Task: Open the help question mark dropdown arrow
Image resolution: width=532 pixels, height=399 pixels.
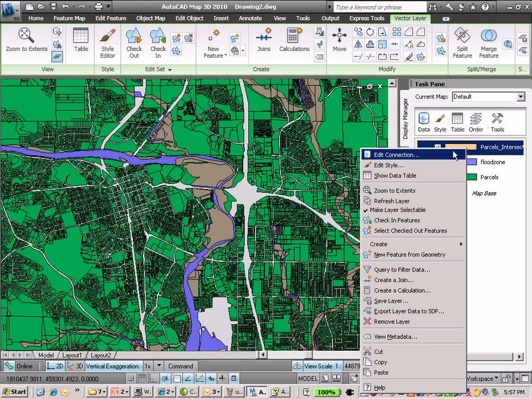Action: pos(494,7)
